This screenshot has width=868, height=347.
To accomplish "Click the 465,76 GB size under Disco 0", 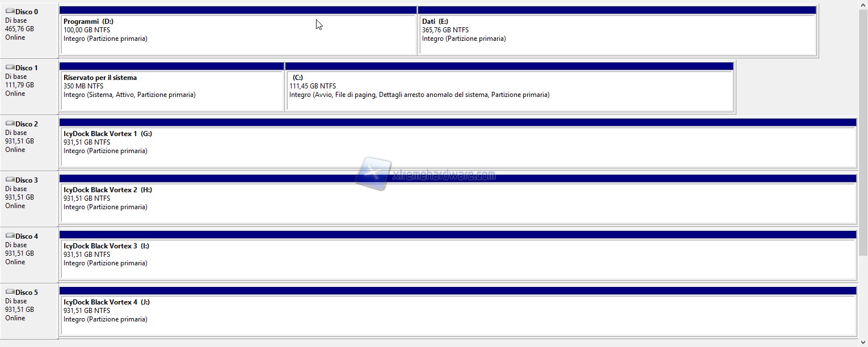I will 19,29.
